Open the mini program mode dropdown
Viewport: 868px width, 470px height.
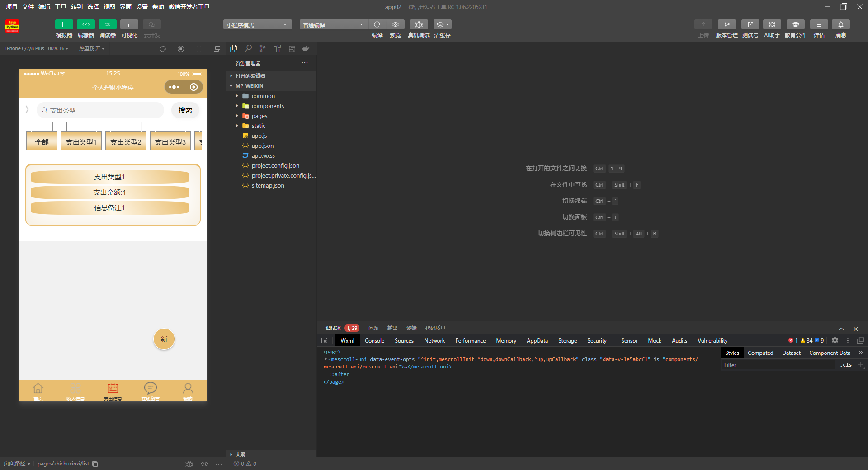tap(257, 24)
